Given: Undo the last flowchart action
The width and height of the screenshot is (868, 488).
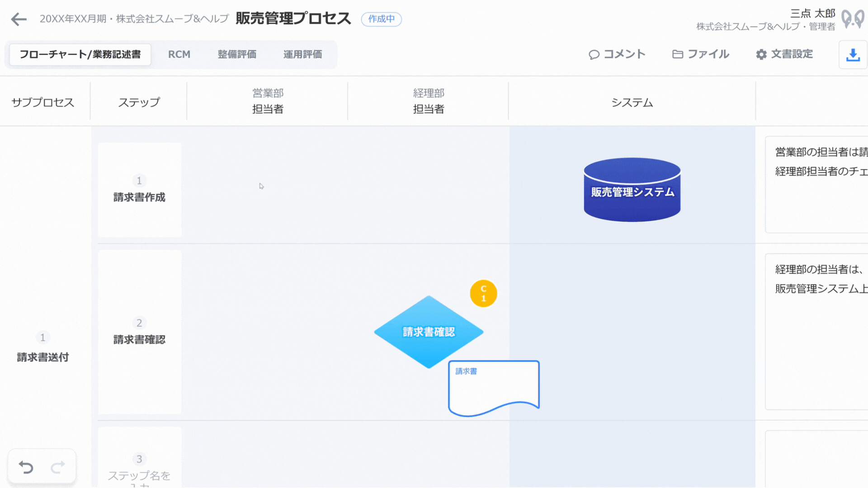Looking at the screenshot, I should tap(26, 467).
